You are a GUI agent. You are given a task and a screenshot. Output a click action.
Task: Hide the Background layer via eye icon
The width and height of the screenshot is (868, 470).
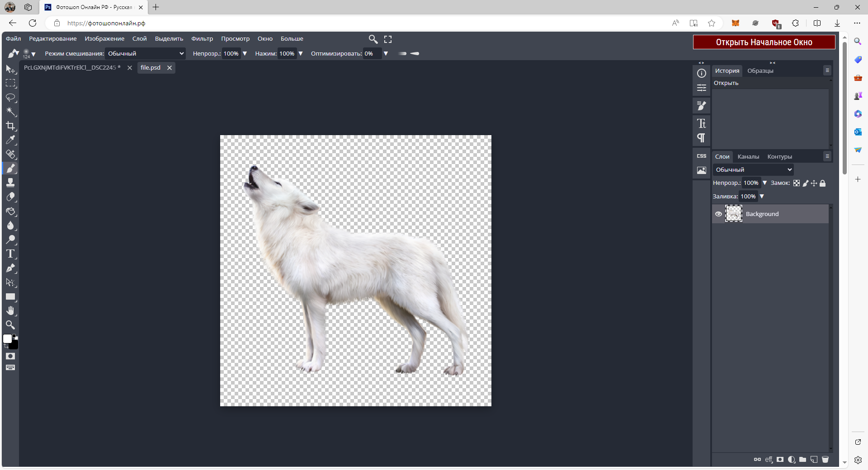pyautogui.click(x=718, y=214)
